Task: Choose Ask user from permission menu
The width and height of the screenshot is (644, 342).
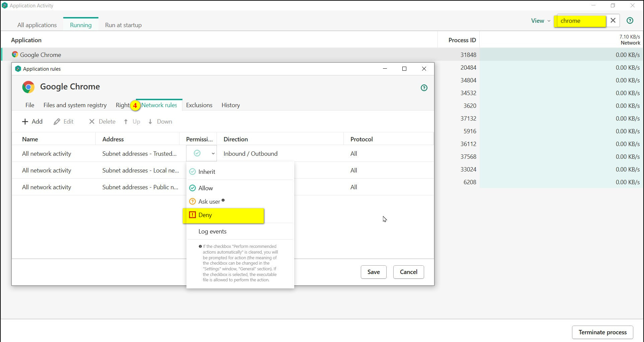Action: pos(240,201)
